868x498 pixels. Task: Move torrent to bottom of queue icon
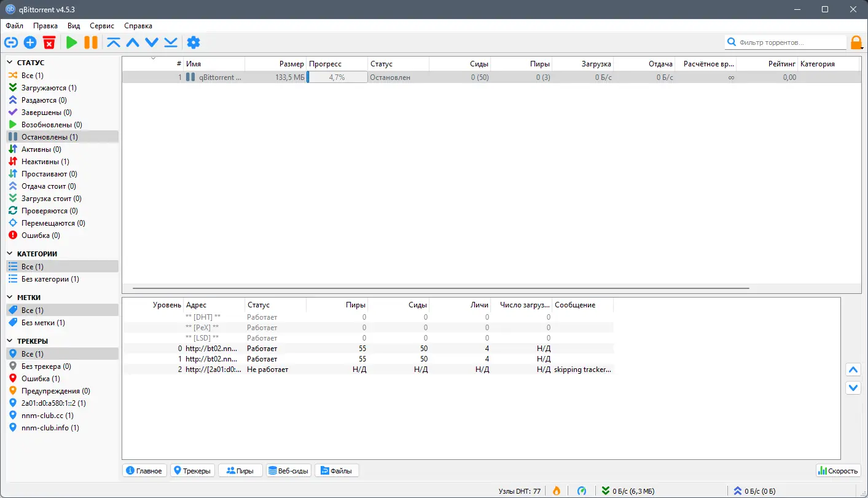(171, 42)
